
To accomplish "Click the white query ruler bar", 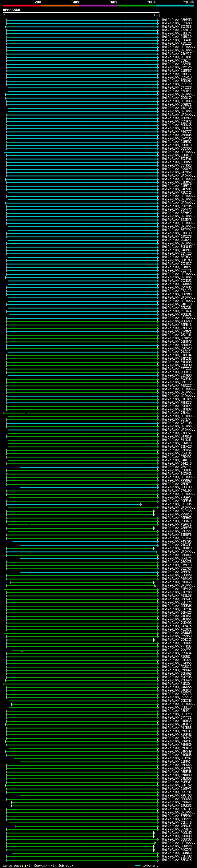I will 81,13.
